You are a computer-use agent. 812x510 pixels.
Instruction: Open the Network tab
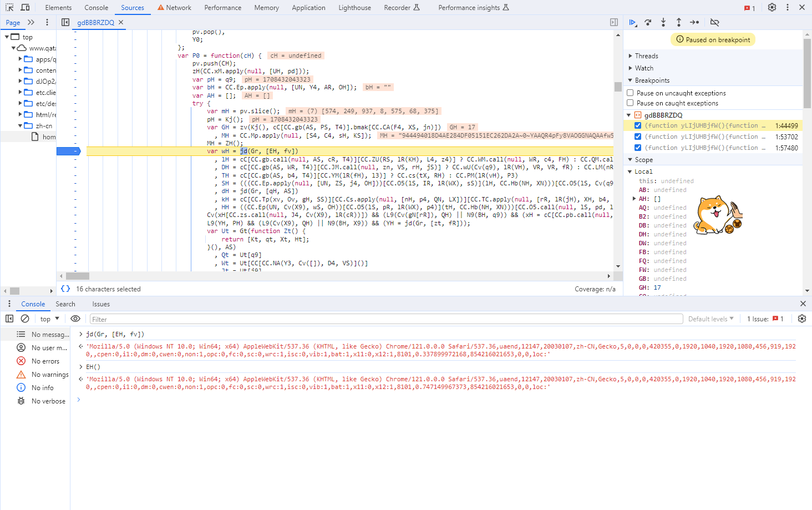[x=174, y=8]
